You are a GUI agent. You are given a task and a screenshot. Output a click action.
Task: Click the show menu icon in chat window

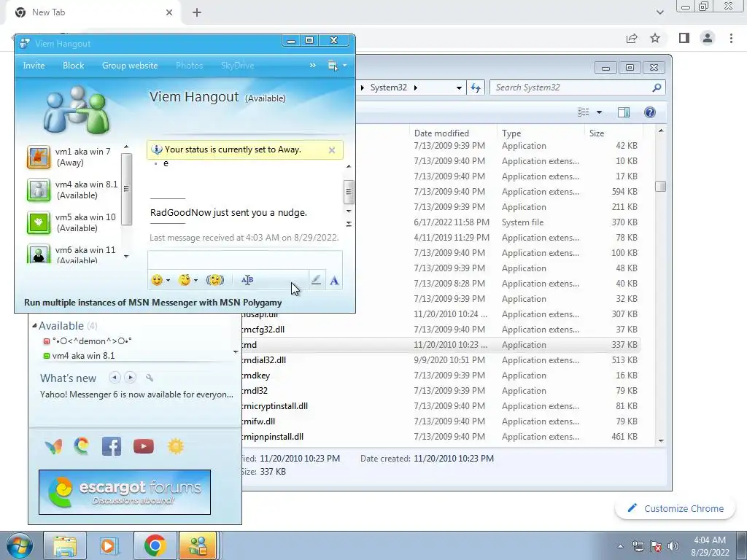333,65
